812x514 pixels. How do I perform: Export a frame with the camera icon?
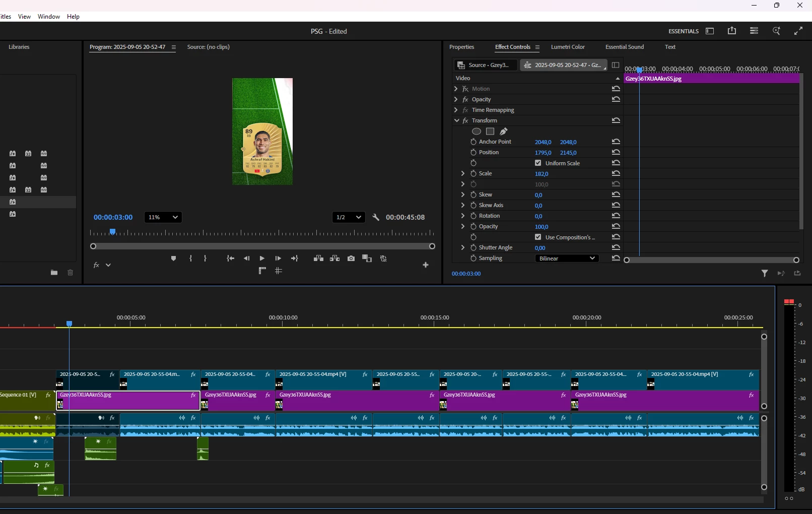click(x=351, y=259)
